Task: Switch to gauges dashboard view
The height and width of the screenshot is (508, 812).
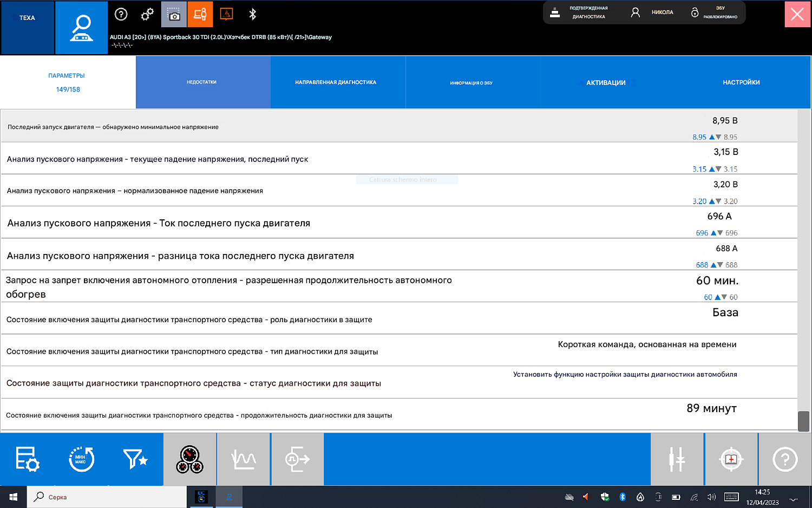Action: [190, 459]
